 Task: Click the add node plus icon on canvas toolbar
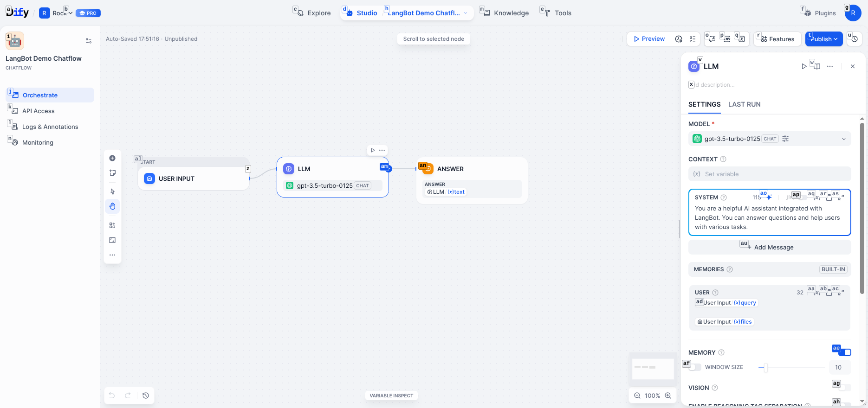[112, 158]
